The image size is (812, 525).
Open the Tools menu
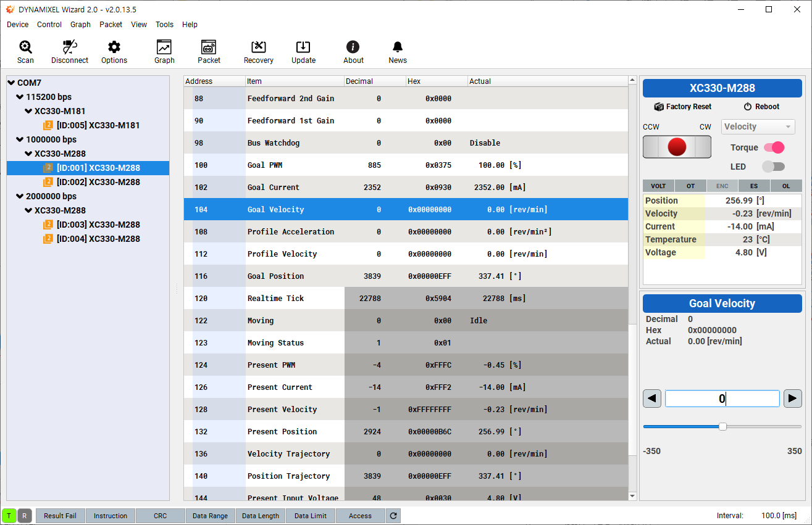point(164,25)
